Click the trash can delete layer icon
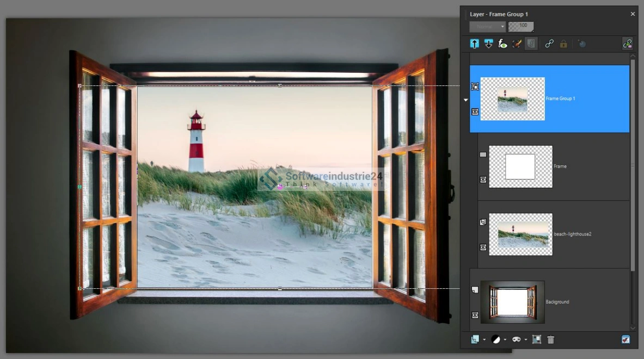This screenshot has width=644, height=359. (x=550, y=339)
